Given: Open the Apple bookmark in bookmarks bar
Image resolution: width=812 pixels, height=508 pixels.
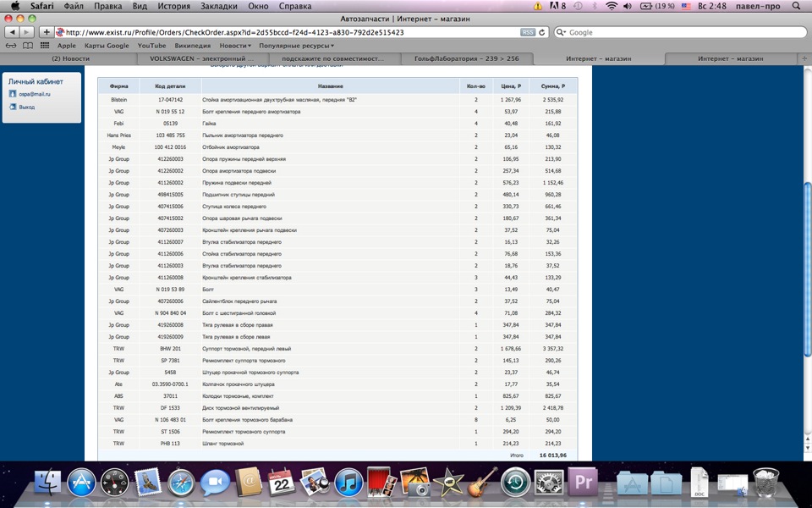Looking at the screenshot, I should tap(66, 46).
